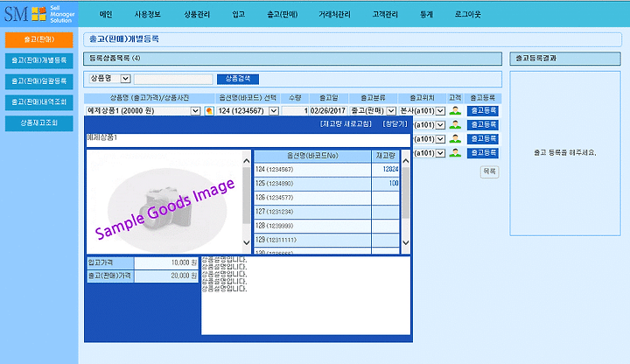Click customer icon in first product row
Image resolution: width=630 pixels, height=364 pixels.
[x=455, y=110]
